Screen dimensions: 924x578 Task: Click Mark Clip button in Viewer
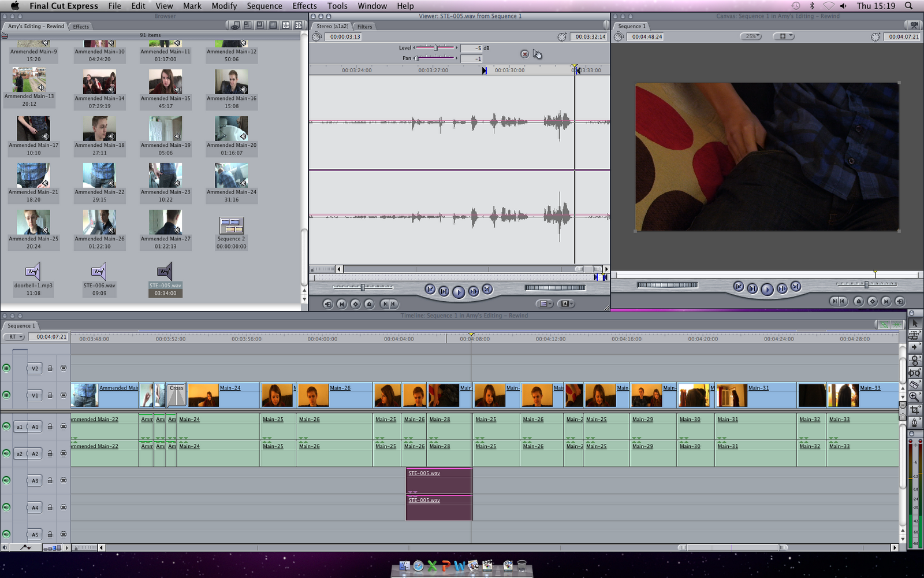342,304
